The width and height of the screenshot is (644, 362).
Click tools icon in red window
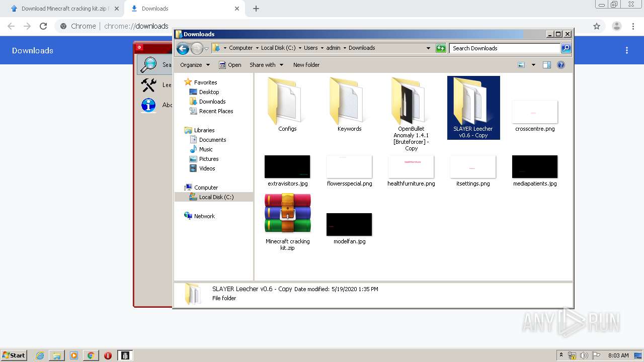[x=148, y=85]
